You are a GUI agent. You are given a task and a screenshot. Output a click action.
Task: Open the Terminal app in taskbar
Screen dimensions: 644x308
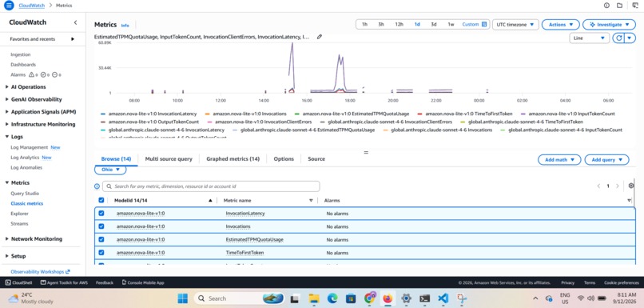tap(425, 298)
